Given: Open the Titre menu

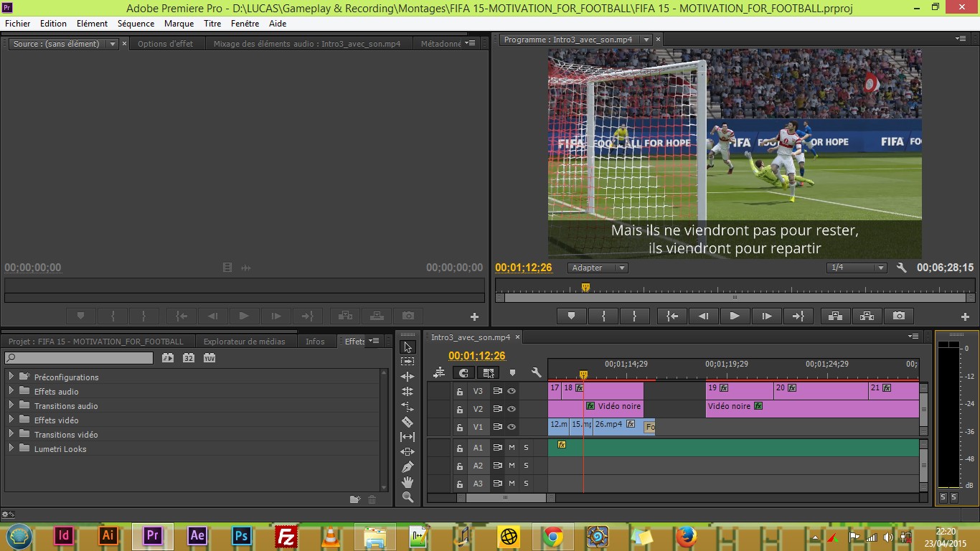Looking at the screenshot, I should (x=212, y=23).
